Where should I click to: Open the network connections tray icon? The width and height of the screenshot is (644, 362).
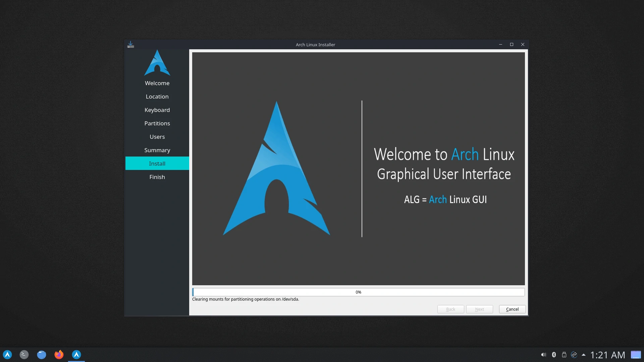pos(574,355)
